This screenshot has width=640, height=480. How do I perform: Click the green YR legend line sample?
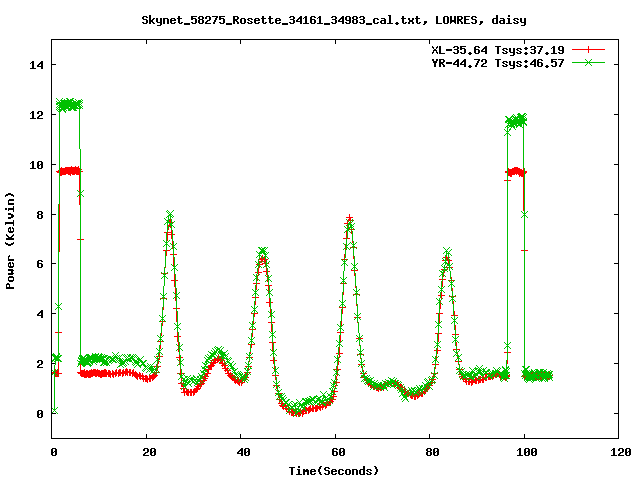[x=588, y=63]
